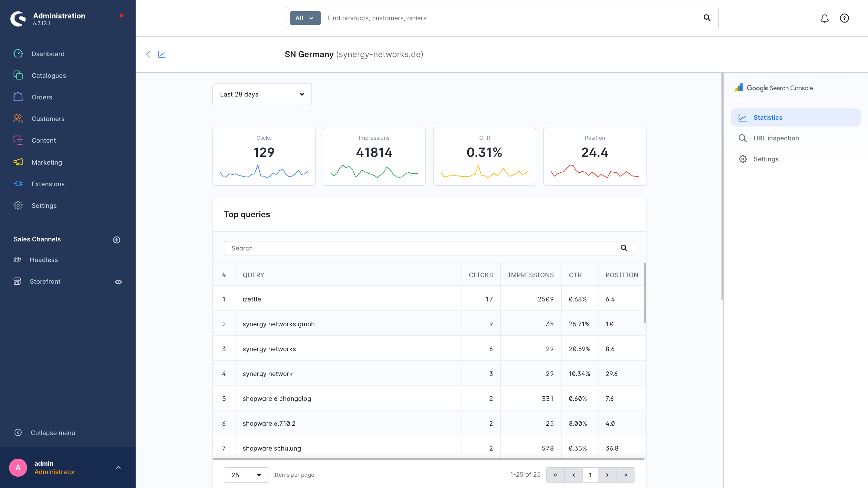Image resolution: width=868 pixels, height=488 pixels.
Task: Jump to first page button
Action: tap(555, 475)
